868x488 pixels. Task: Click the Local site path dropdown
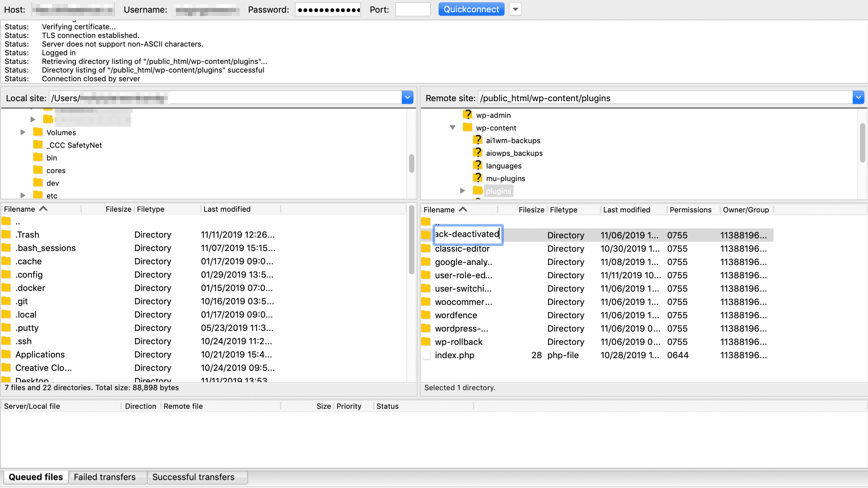407,98
